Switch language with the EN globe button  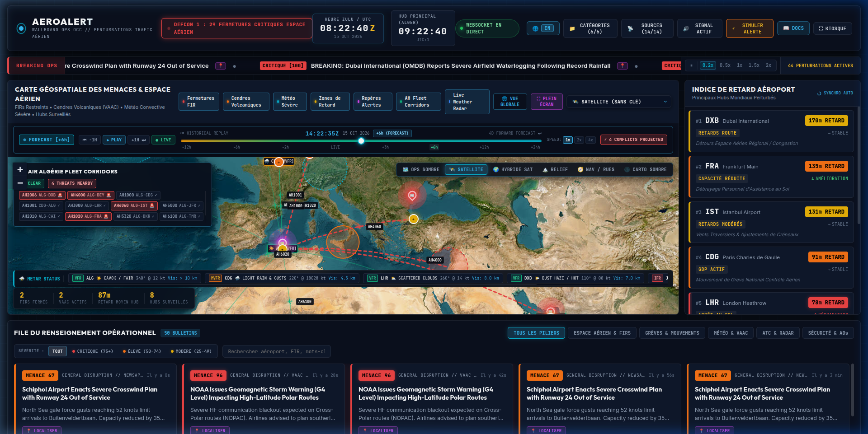coord(543,28)
